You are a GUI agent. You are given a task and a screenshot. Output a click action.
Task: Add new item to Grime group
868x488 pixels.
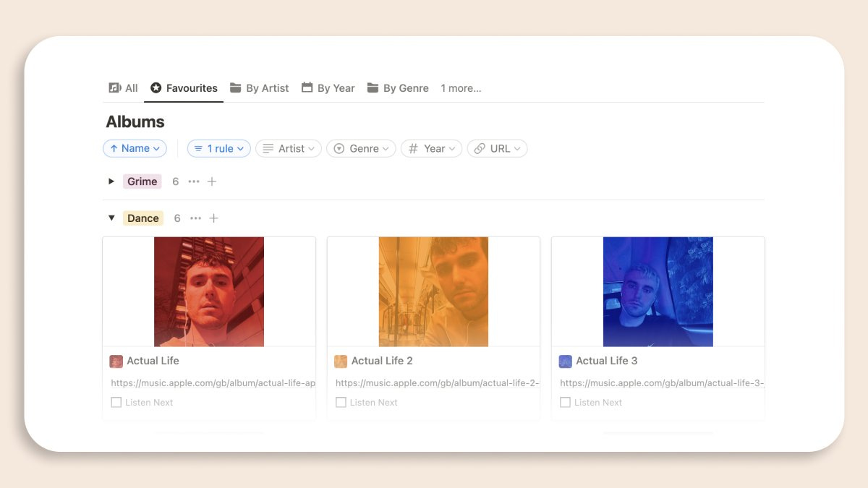coord(212,181)
